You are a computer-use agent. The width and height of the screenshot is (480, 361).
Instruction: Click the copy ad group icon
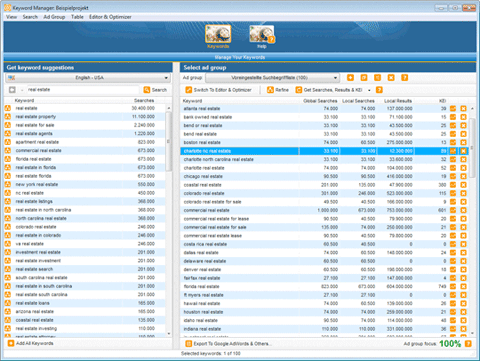(364, 78)
